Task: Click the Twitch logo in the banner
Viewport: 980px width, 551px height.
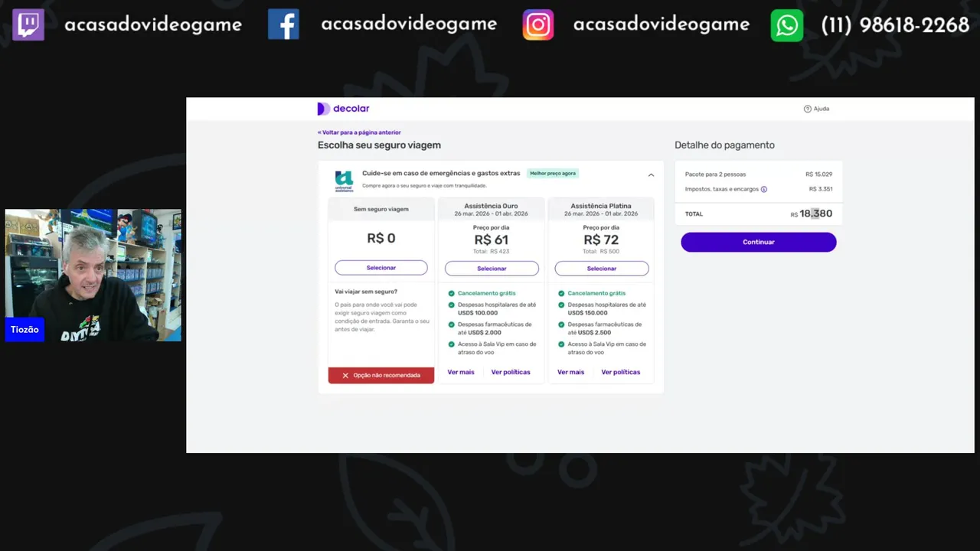Action: [x=28, y=24]
